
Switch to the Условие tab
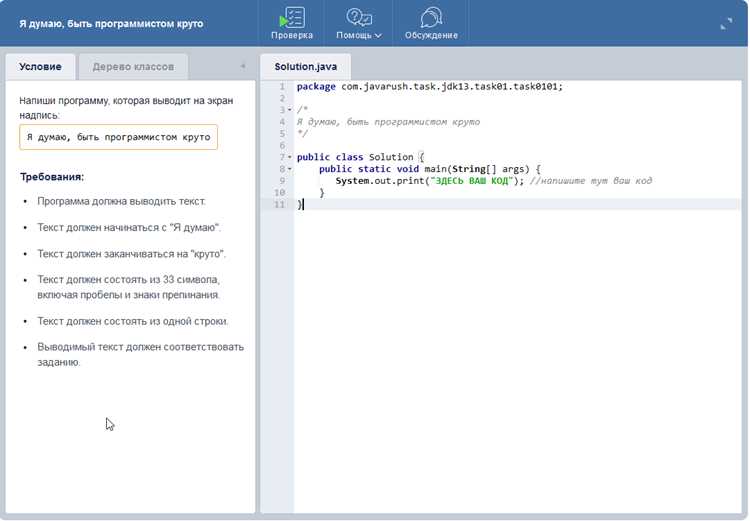coord(40,67)
